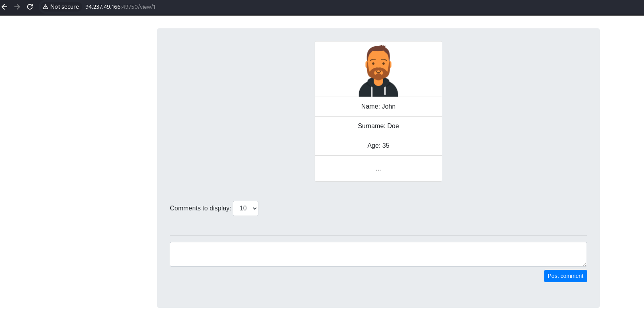Click the Not secure warning triangle icon
Viewport: 644px width, 317px height.
45,7
